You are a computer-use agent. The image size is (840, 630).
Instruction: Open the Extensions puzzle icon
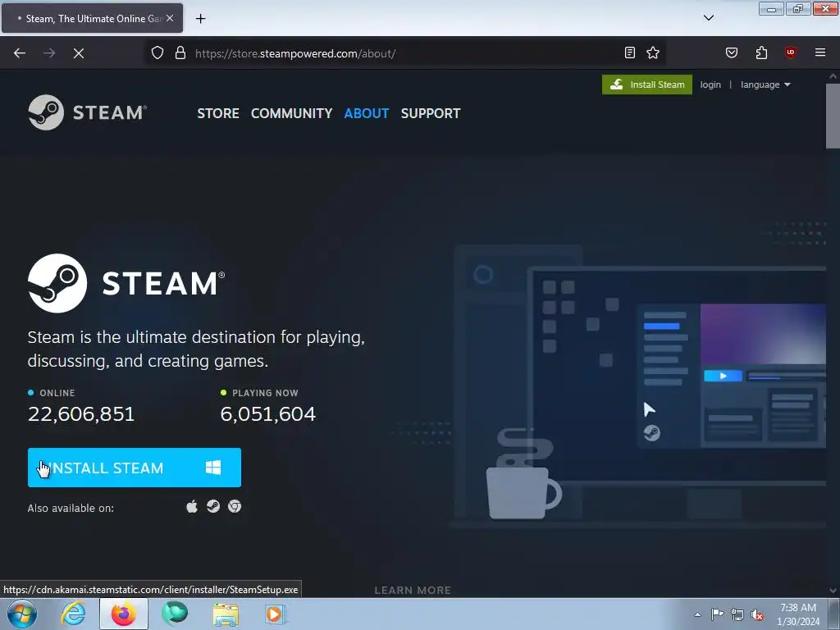pos(761,52)
